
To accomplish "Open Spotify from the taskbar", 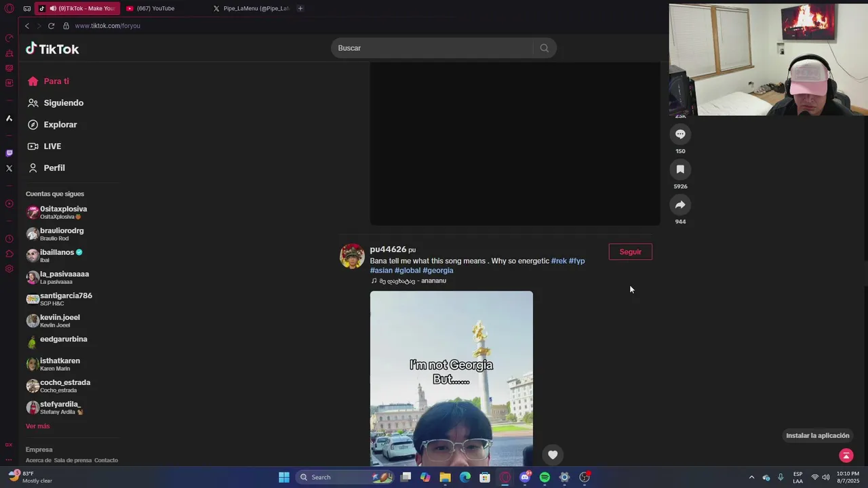I will 545,477.
